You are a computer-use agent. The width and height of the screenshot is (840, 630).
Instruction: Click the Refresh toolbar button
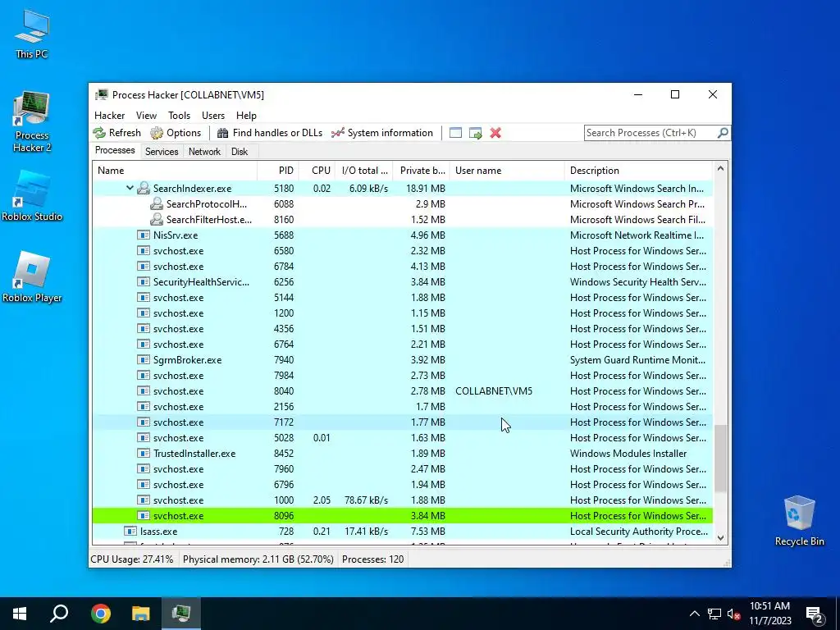coord(116,133)
